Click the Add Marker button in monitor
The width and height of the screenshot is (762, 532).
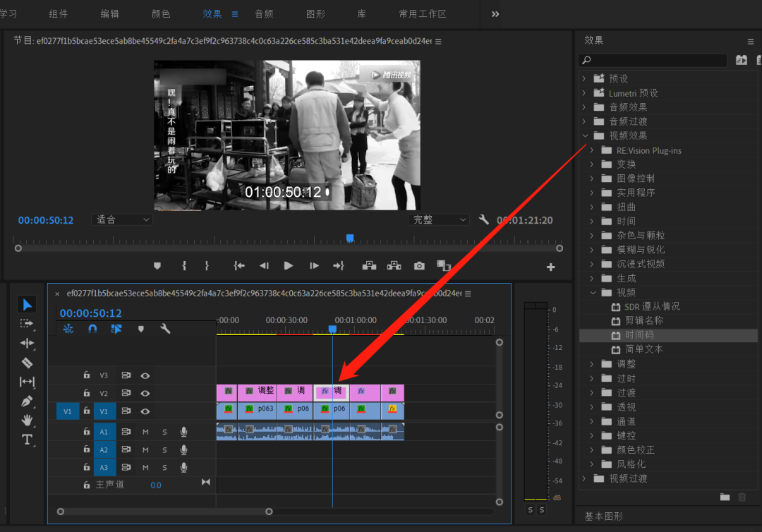[x=157, y=266]
